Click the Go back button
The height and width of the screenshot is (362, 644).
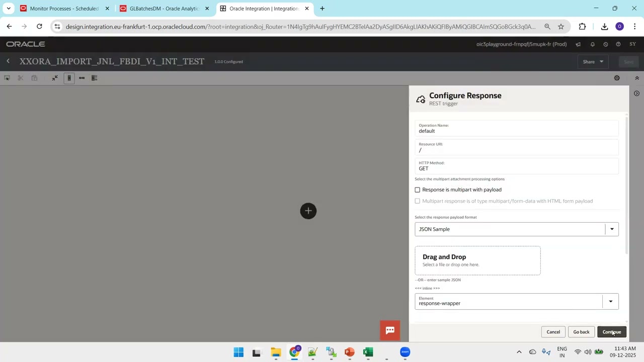tap(581, 332)
